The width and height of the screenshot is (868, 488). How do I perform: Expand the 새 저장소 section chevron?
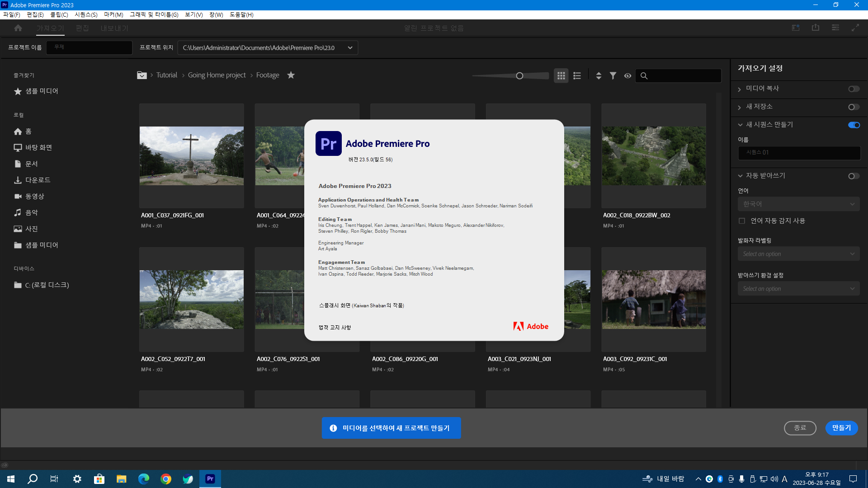pyautogui.click(x=740, y=108)
